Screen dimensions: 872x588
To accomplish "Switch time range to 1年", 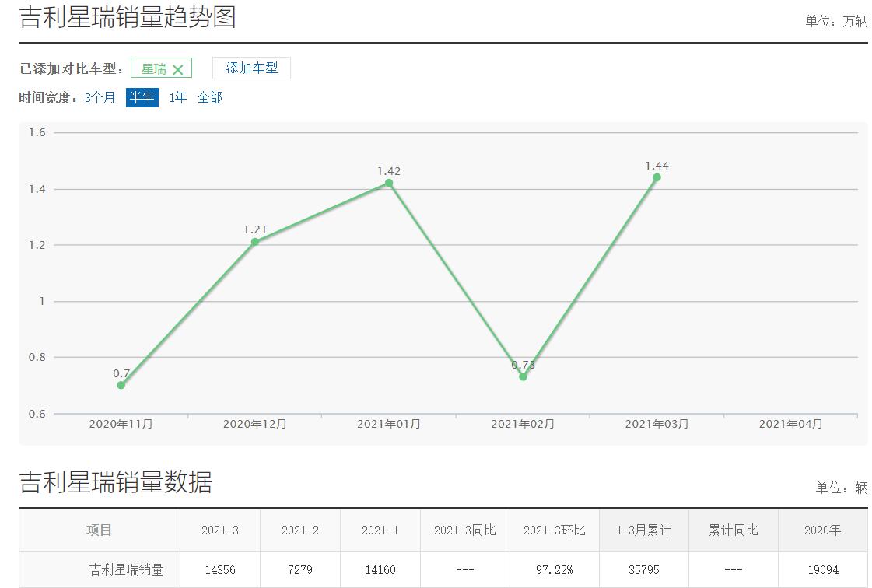I will click(178, 98).
